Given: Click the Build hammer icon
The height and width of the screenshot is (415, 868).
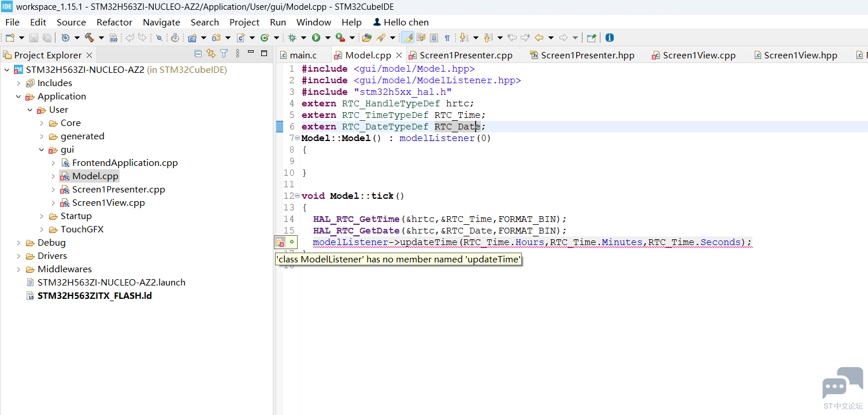Looking at the screenshot, I should click(x=90, y=38).
